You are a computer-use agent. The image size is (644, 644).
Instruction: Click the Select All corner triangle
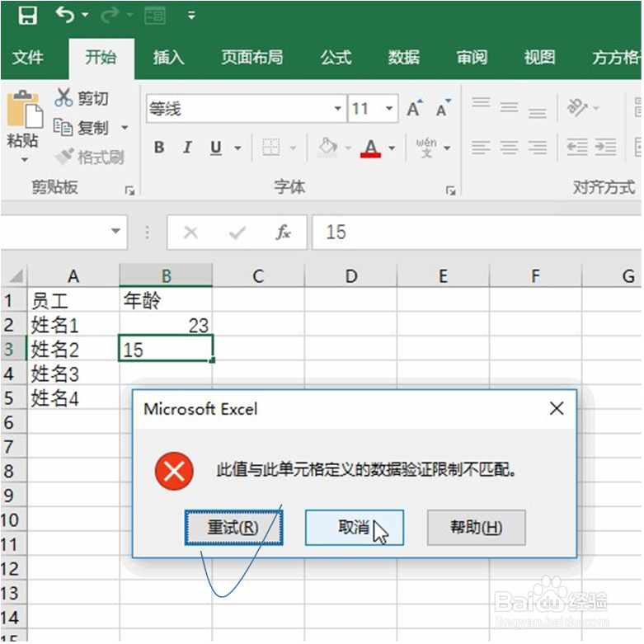coord(15,275)
